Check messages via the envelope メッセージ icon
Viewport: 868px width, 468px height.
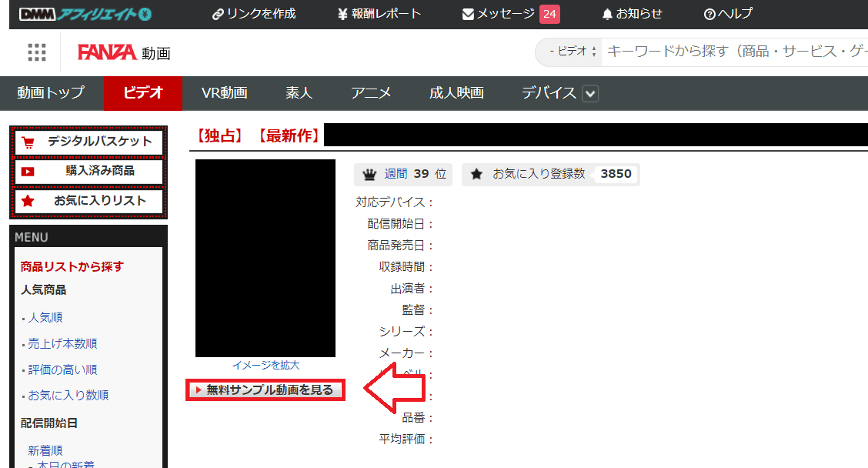coord(468,13)
